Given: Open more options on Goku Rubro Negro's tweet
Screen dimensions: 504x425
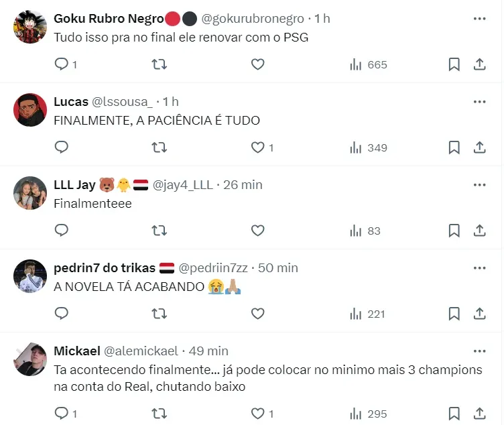Looking at the screenshot, I should click(x=479, y=19).
